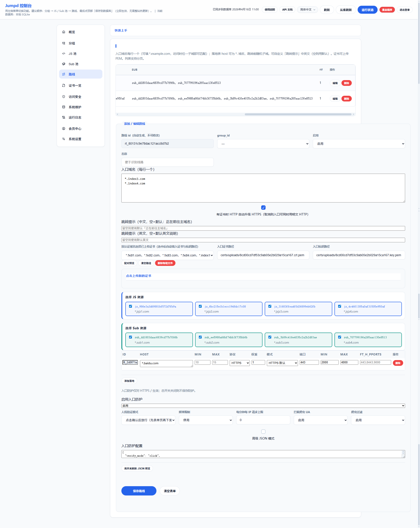Go to 系统设置 in the sidebar

tap(75, 139)
